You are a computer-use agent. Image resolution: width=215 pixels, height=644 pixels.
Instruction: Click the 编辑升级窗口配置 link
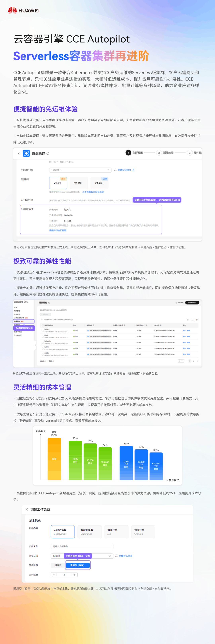(58, 230)
